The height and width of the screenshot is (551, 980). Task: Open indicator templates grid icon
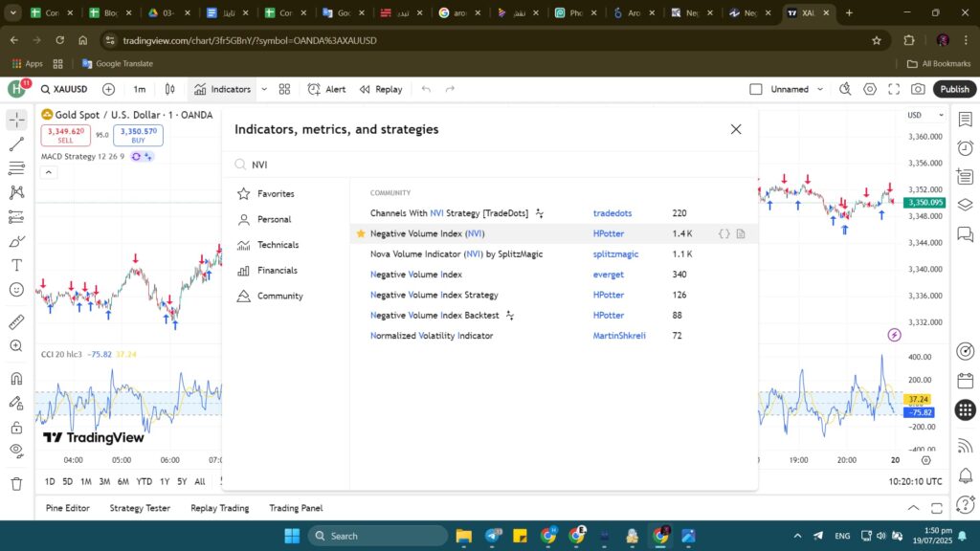[284, 89]
